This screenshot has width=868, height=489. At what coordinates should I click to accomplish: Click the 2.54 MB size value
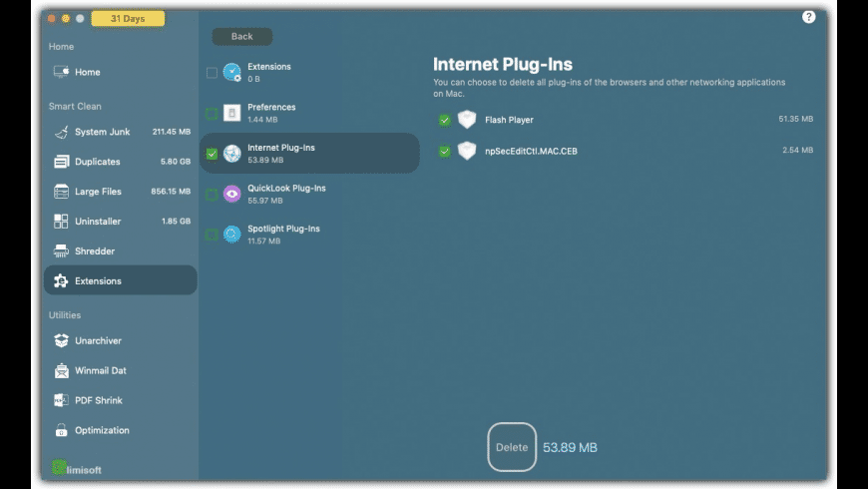pos(797,150)
